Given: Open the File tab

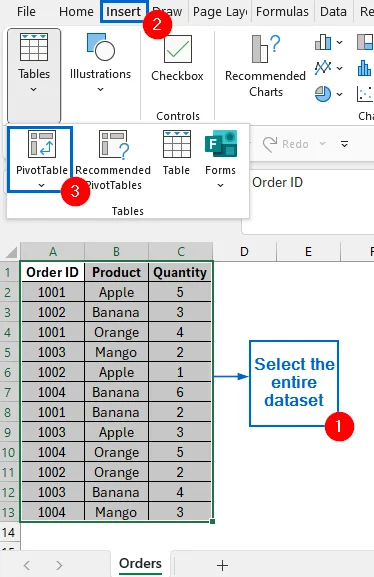Looking at the screenshot, I should tap(26, 11).
